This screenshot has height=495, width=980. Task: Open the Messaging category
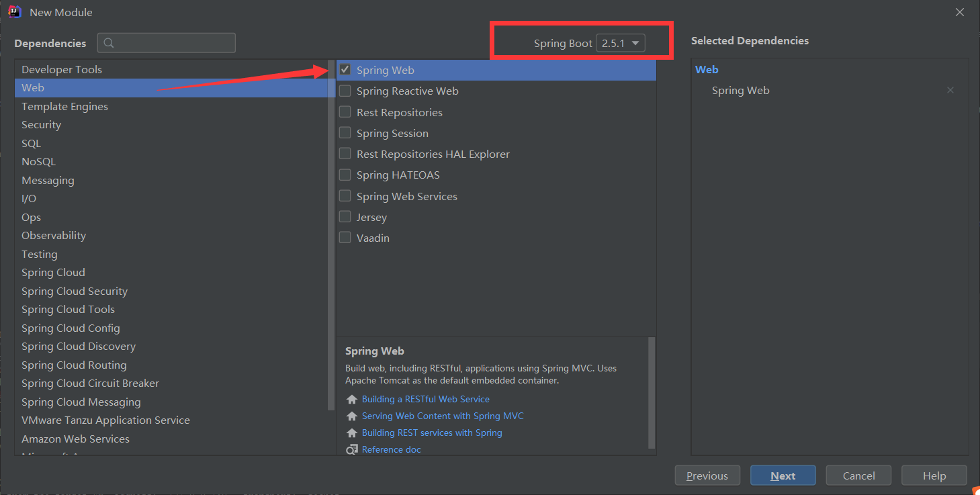171,181
